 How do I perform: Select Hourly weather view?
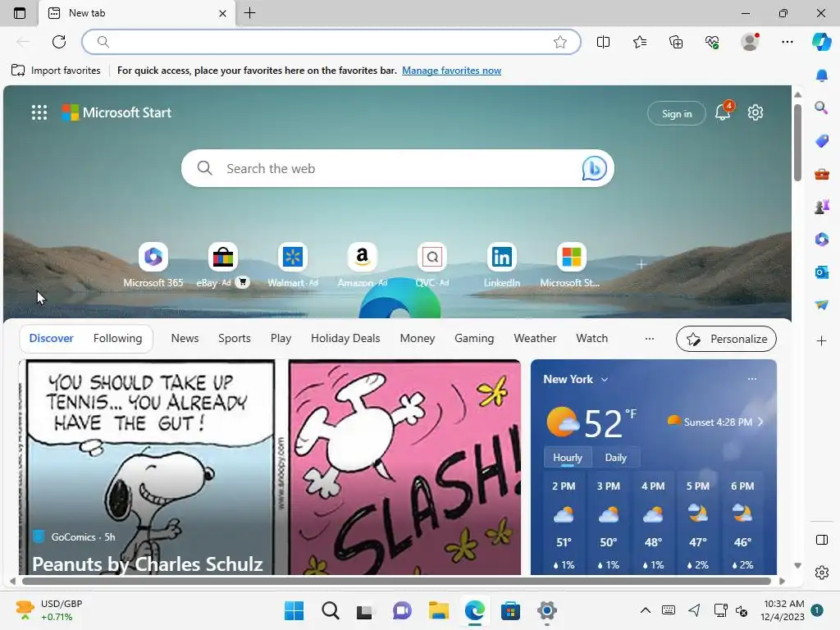568,458
